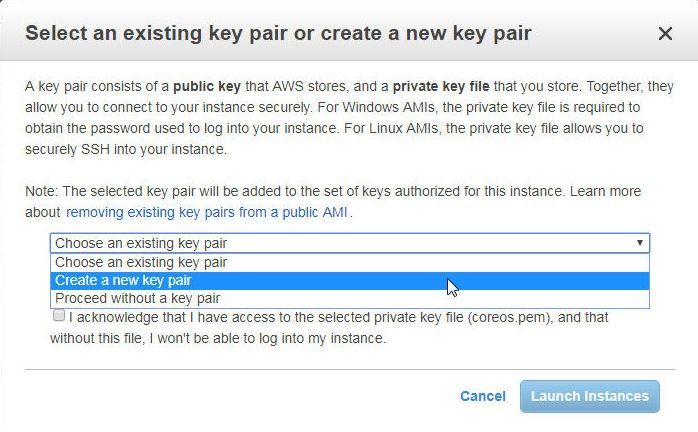Screen dimensions: 698x432
Task: Pick 'Choose an existing key pair' in list
Action: (350, 262)
